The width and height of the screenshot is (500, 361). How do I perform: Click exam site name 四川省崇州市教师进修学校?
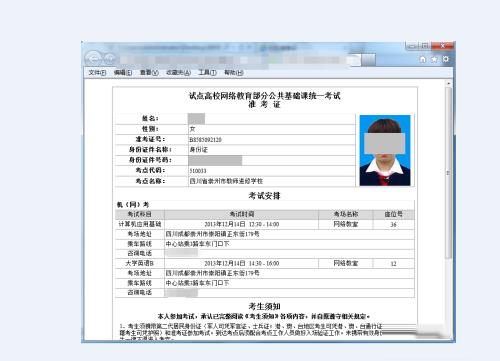(x=226, y=181)
